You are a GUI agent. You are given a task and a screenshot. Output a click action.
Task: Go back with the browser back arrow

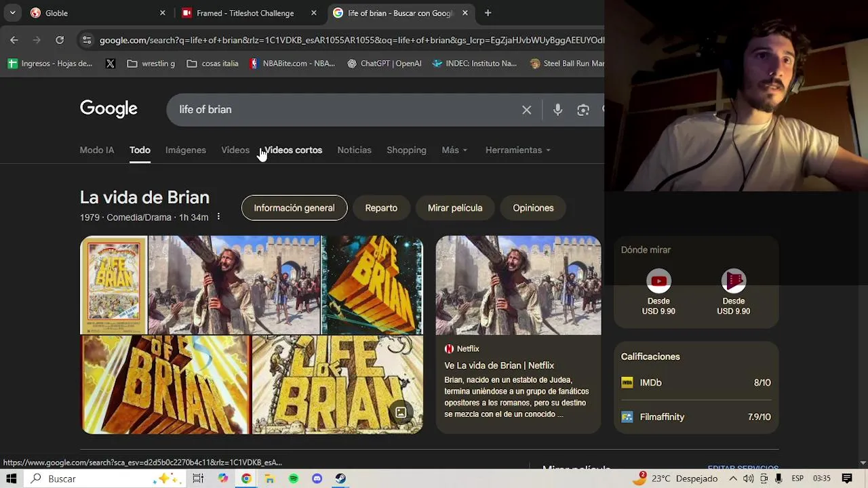pos(14,40)
